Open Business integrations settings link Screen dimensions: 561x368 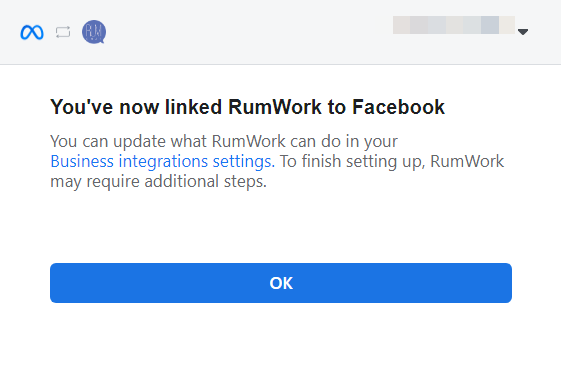click(162, 161)
